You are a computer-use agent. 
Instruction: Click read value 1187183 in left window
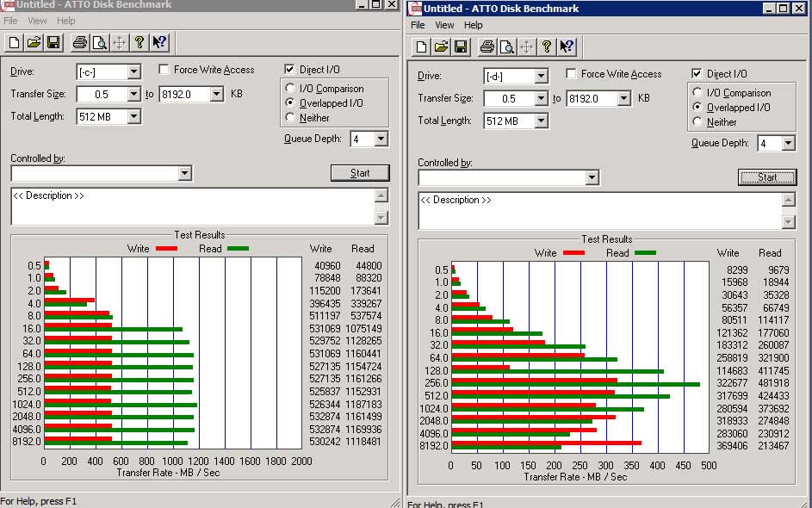[363, 404]
